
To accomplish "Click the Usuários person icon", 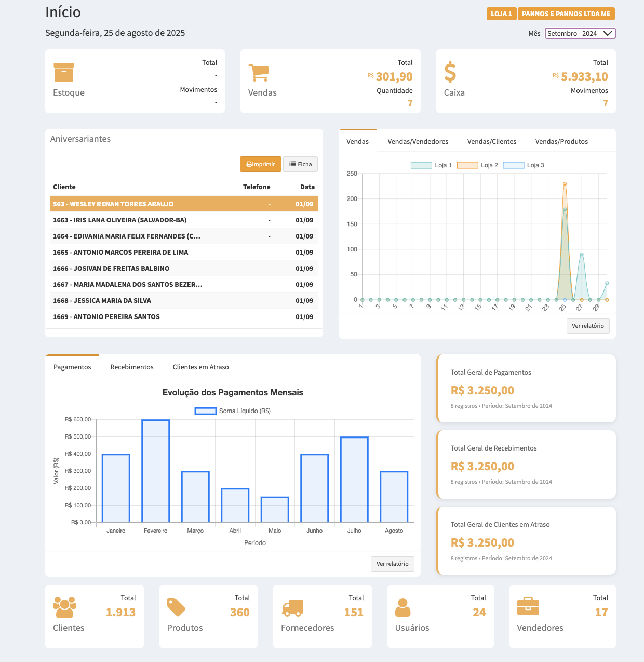I will click(x=403, y=607).
